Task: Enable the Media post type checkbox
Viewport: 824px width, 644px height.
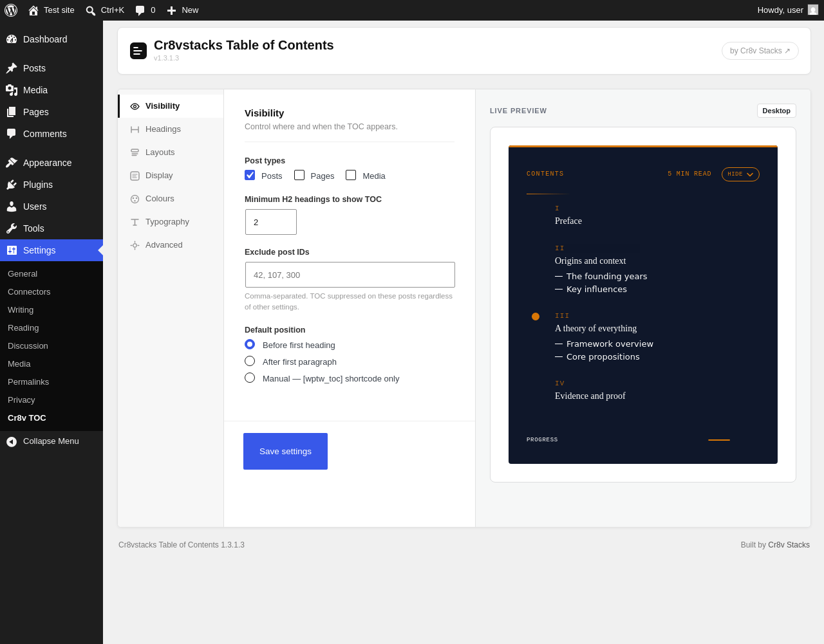Action: (351, 175)
